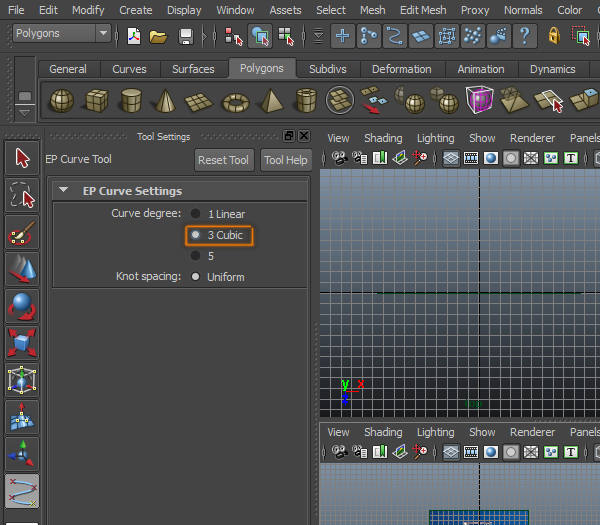Select the Uniform knot spacing option

pos(196,277)
